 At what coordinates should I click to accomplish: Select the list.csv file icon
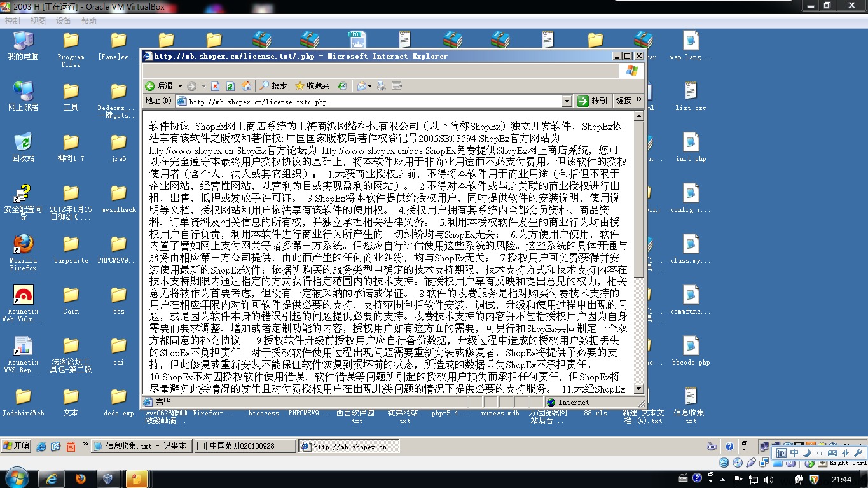(691, 97)
